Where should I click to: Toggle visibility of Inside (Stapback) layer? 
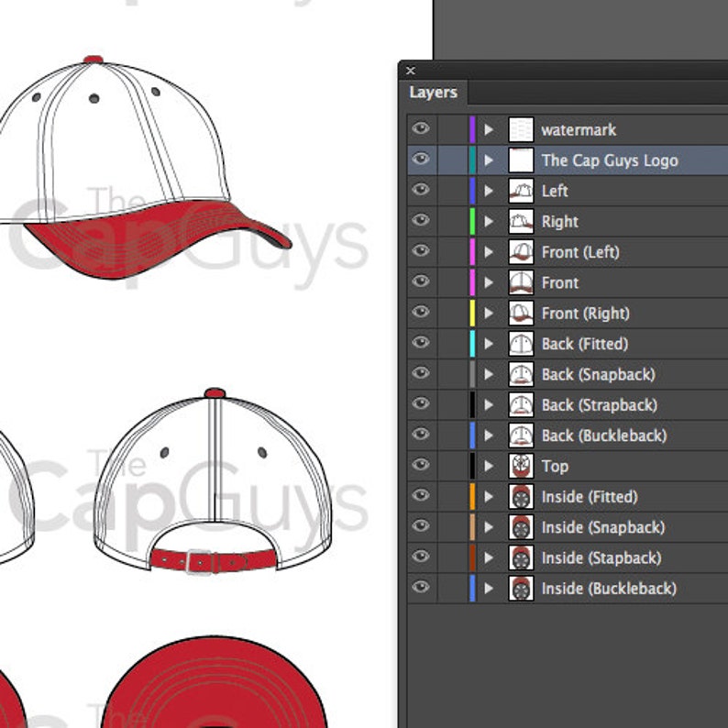click(x=421, y=557)
